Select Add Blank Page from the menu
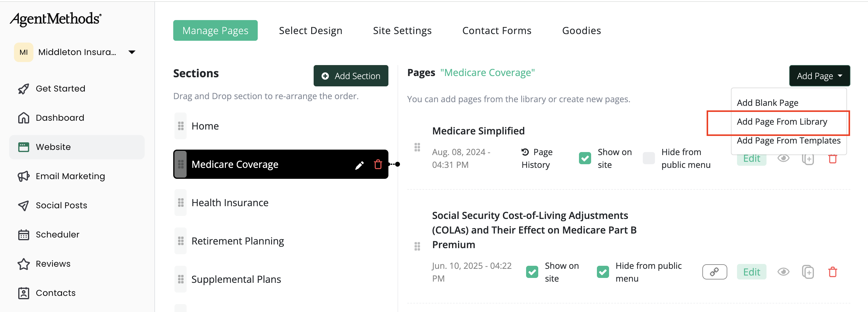The width and height of the screenshot is (868, 312). 767,103
